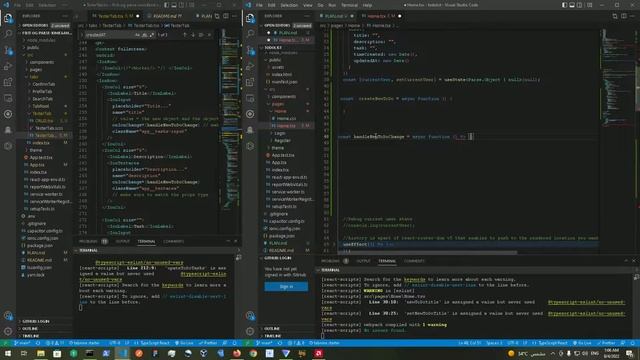Viewport: 640px width, 360px height.
Task: Open OUTPUT tab in left window panel
Action: 122,241
